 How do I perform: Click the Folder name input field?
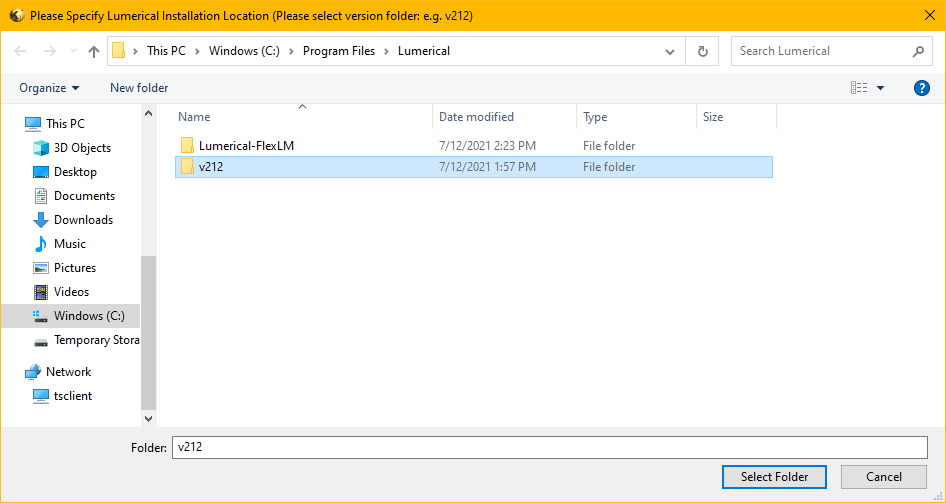550,448
